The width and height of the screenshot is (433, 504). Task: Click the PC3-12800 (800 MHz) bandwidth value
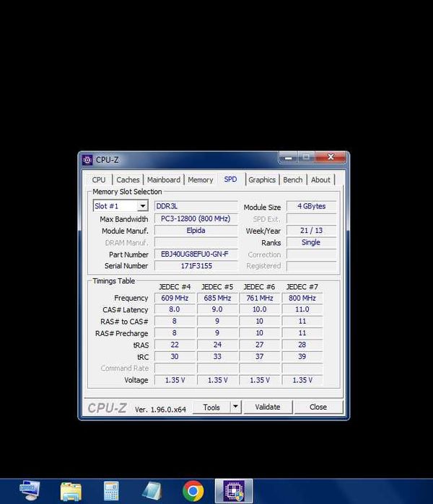click(196, 218)
